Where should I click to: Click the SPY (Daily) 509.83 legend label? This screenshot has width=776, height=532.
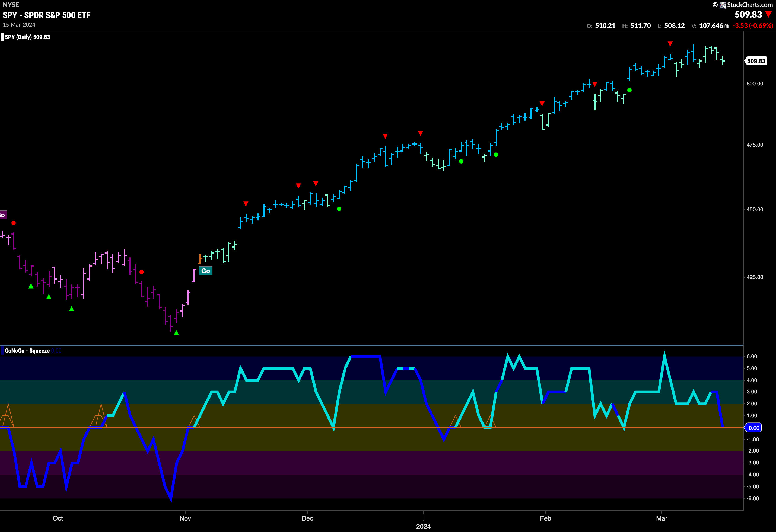point(27,37)
